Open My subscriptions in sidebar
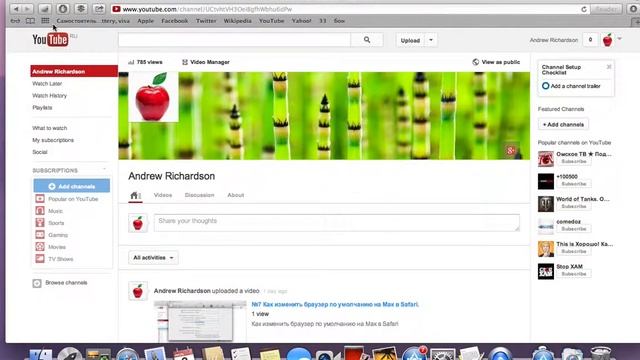The width and height of the screenshot is (640, 360). coord(53,140)
